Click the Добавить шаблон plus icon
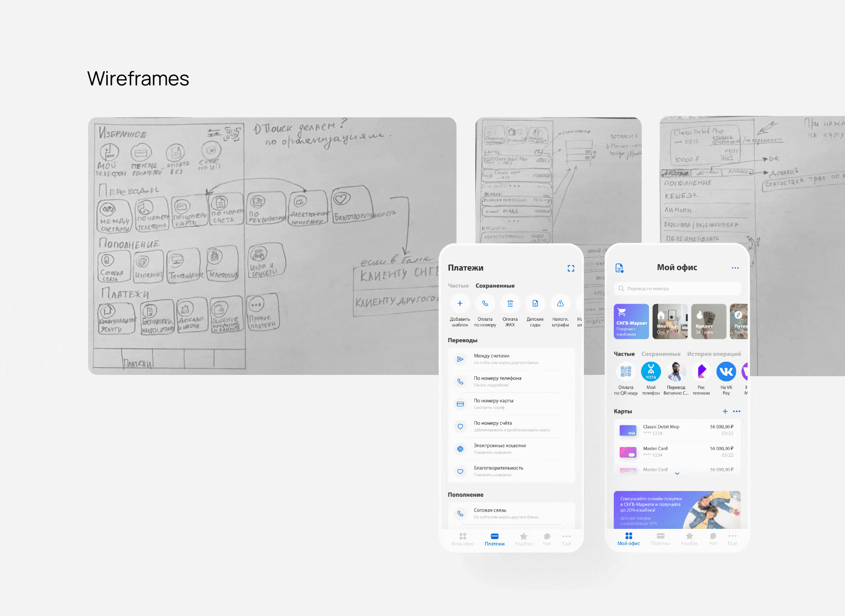The image size is (845, 616). pyautogui.click(x=460, y=303)
